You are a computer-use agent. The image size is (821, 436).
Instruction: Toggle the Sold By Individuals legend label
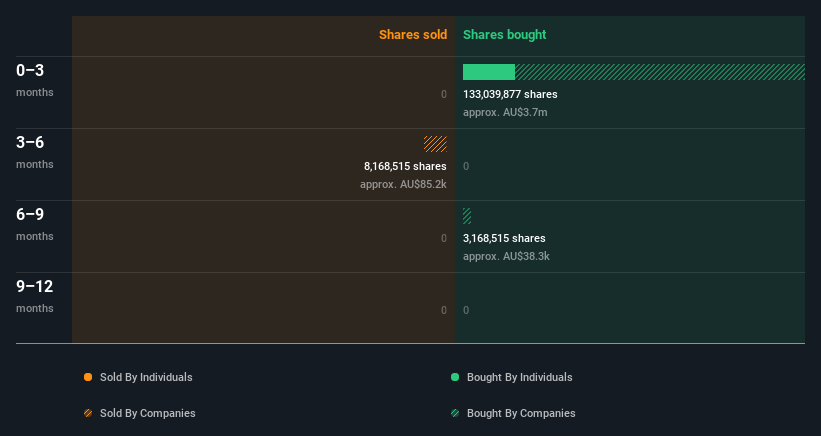pos(146,377)
